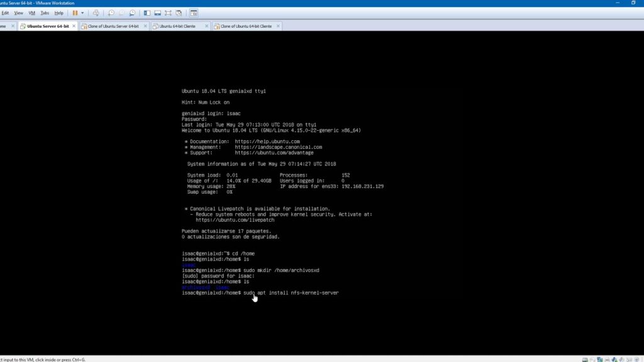Open the power options dropdown arrow
Screen dimensions: 644x362
point(82,13)
